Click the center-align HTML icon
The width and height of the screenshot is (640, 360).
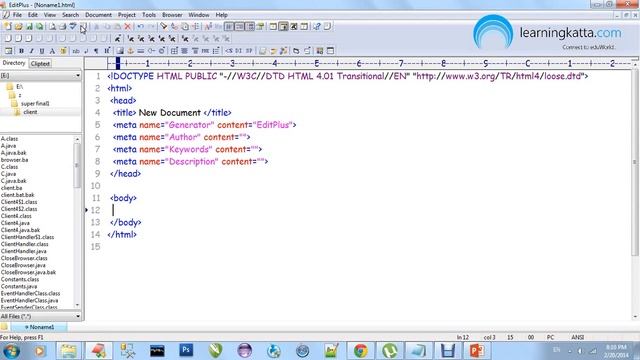(184, 51)
